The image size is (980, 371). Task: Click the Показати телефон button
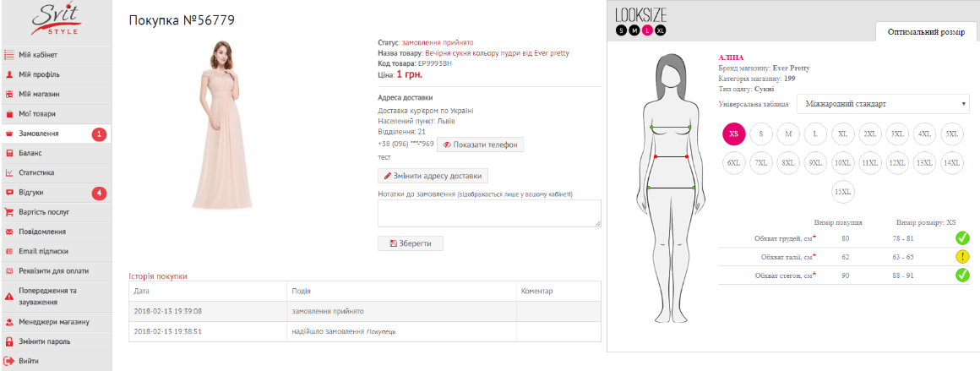click(x=480, y=145)
